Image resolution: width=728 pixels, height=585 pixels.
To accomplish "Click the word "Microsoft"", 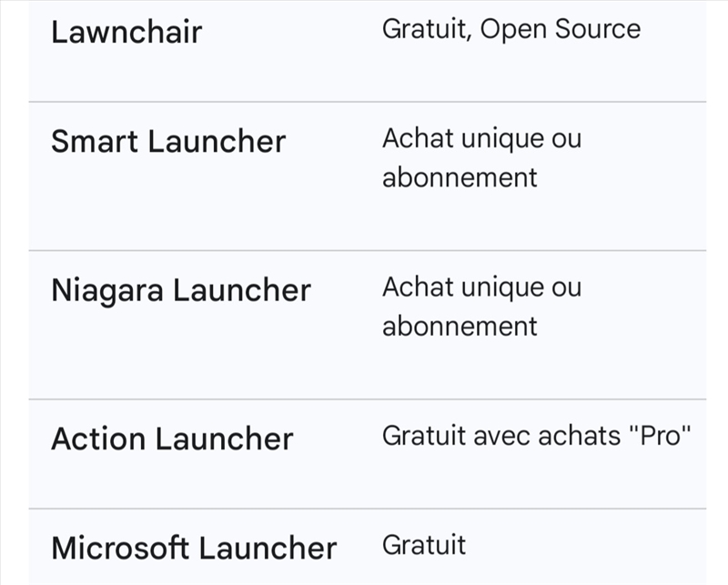I will point(120,548).
